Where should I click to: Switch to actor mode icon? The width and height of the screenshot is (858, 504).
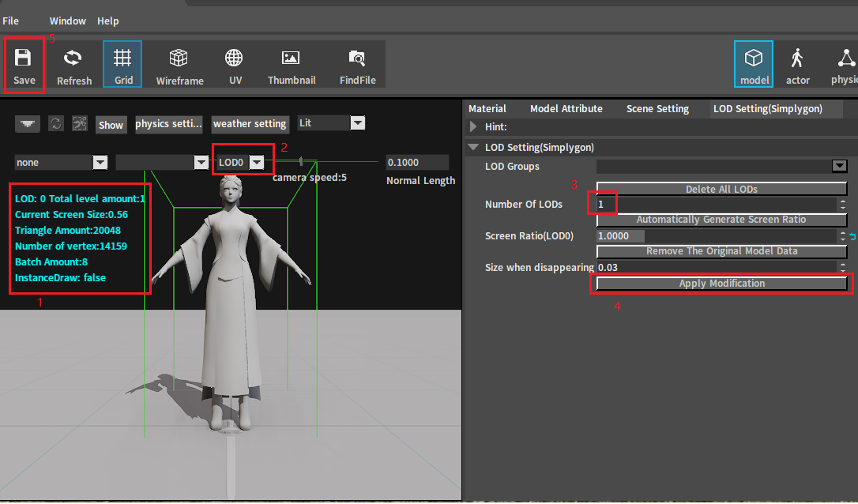797,65
